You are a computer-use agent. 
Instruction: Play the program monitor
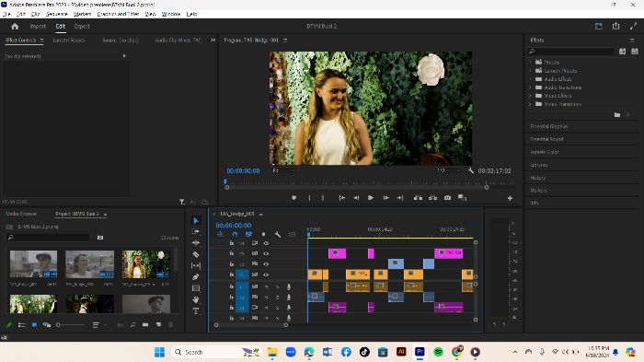tap(371, 198)
